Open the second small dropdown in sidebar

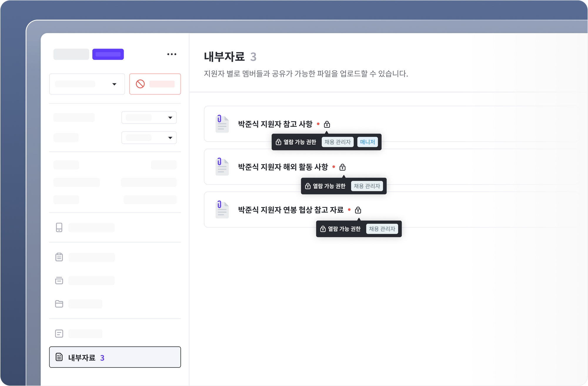(x=149, y=138)
